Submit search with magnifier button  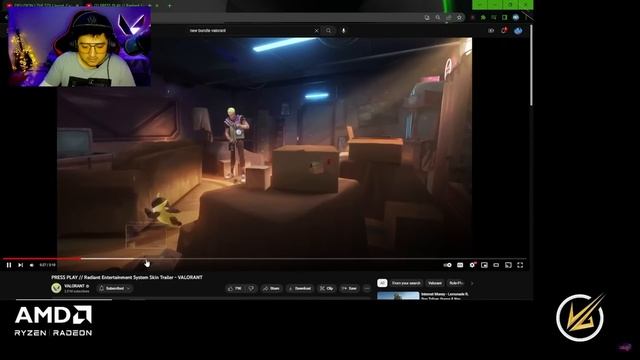tap(329, 31)
